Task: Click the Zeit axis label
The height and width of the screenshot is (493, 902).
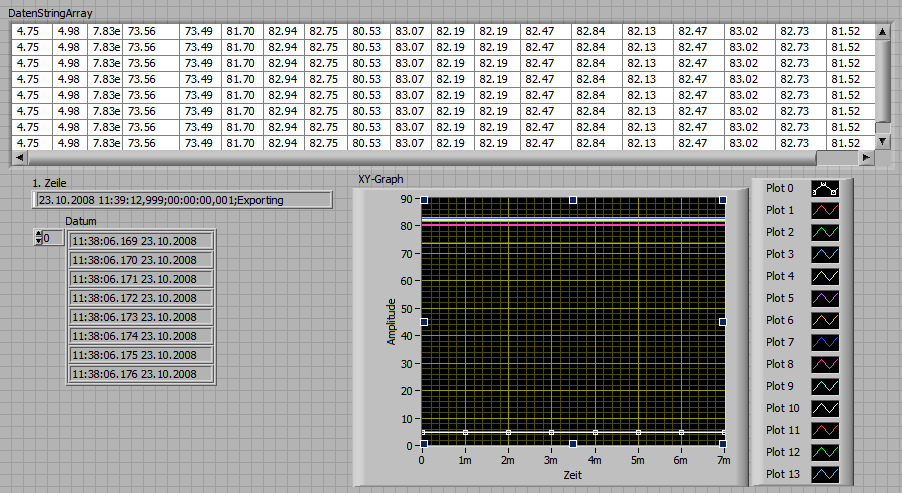Action: (x=572, y=476)
